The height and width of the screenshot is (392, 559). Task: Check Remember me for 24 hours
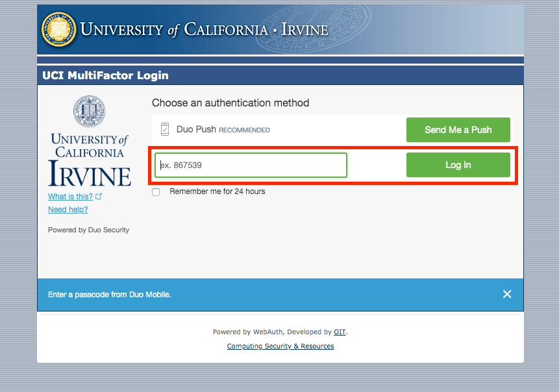[156, 192]
